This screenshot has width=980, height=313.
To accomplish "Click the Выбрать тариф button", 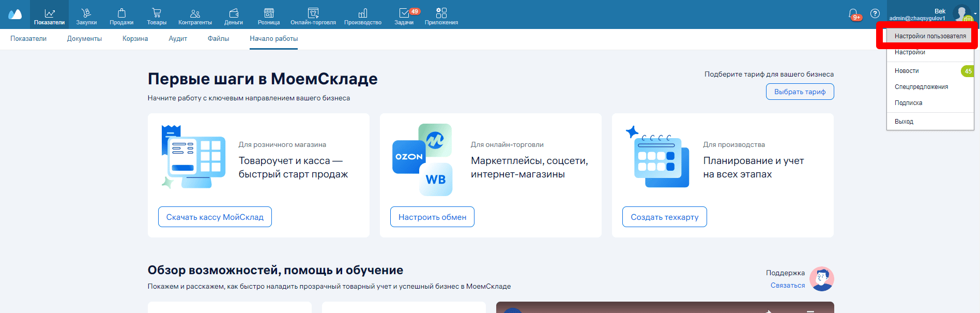I will click(800, 92).
